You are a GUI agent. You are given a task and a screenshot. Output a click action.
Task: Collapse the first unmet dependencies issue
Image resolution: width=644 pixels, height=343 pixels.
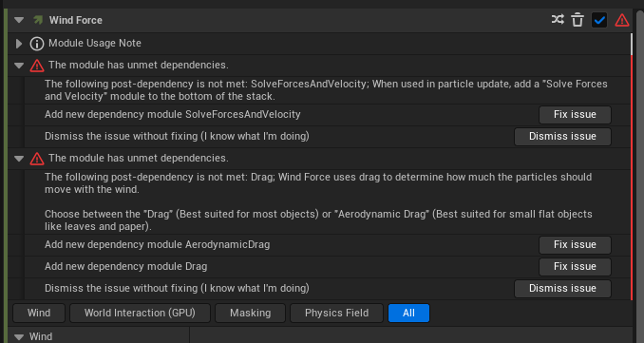(x=19, y=66)
